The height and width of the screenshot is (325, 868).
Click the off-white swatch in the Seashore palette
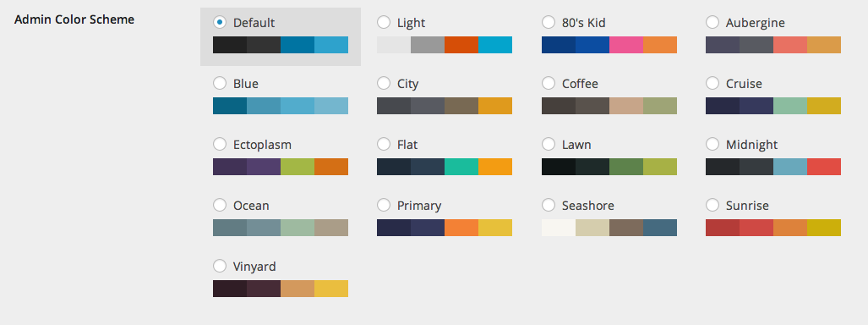coord(559,228)
